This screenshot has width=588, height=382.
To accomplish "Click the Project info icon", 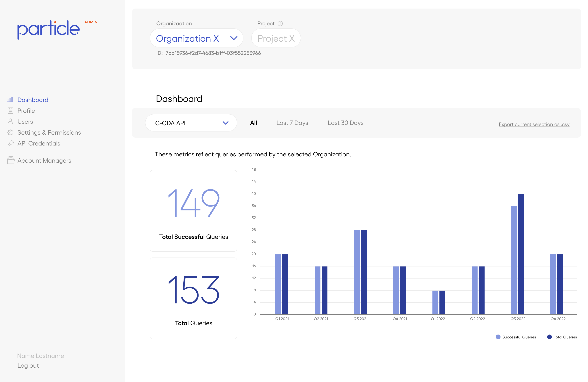I will coord(280,24).
